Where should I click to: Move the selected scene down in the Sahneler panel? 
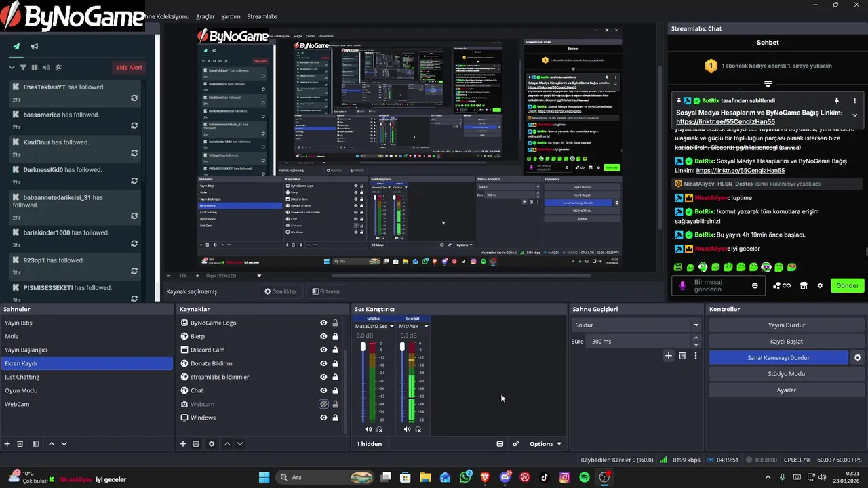(x=64, y=444)
